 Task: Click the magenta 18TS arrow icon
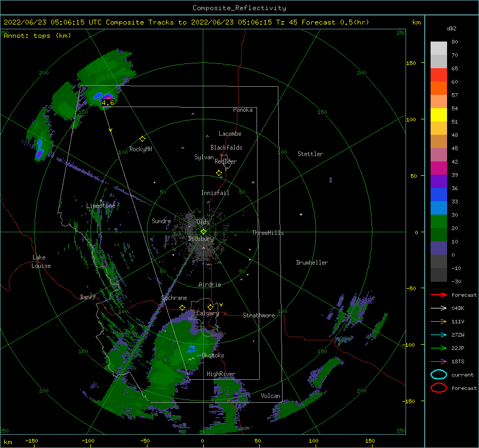439,362
